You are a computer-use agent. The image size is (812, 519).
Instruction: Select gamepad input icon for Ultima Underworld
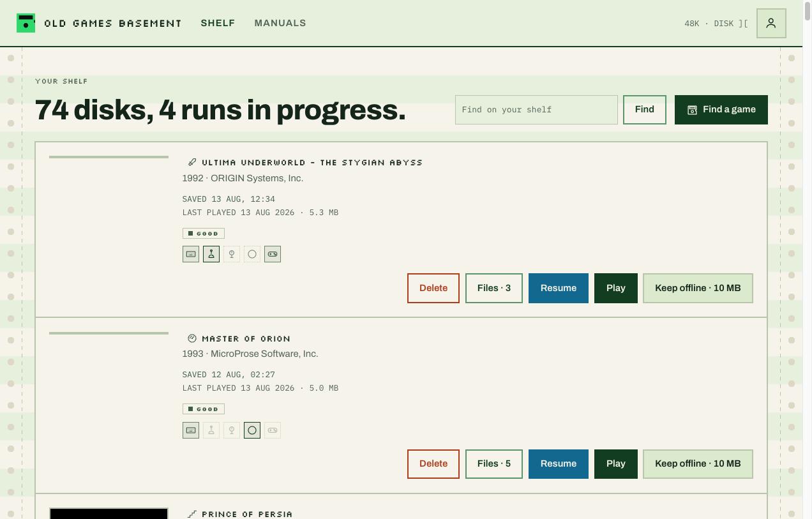click(x=273, y=254)
